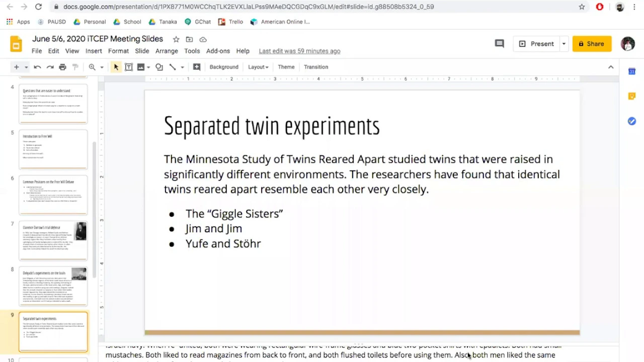This screenshot has width=644, height=362.
Task: Open the File menu
Action: pos(37,51)
